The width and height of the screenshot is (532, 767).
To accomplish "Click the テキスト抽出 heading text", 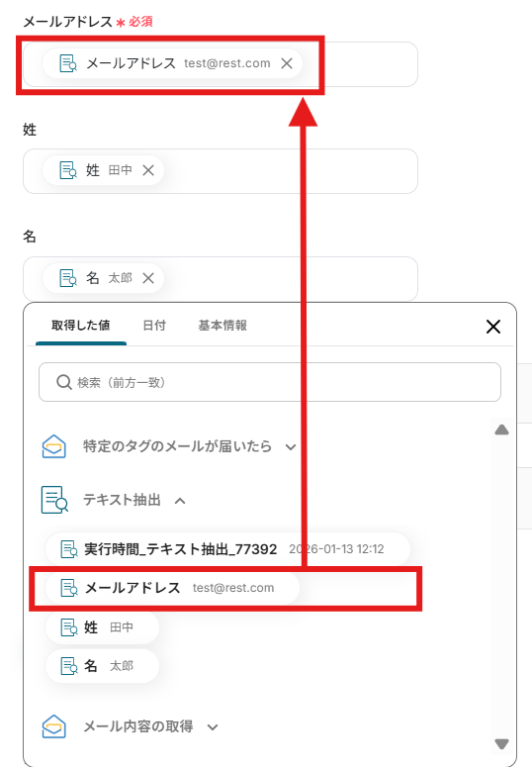I will 123,500.
